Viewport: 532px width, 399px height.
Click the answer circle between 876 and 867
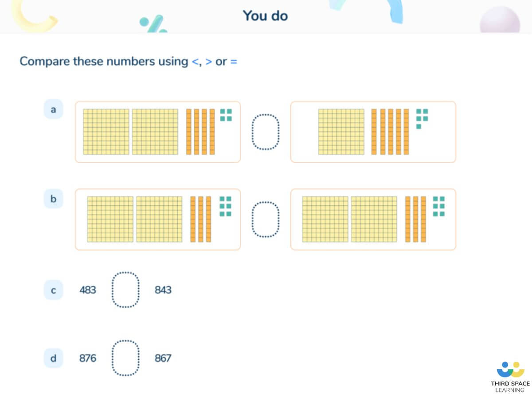[125, 358]
